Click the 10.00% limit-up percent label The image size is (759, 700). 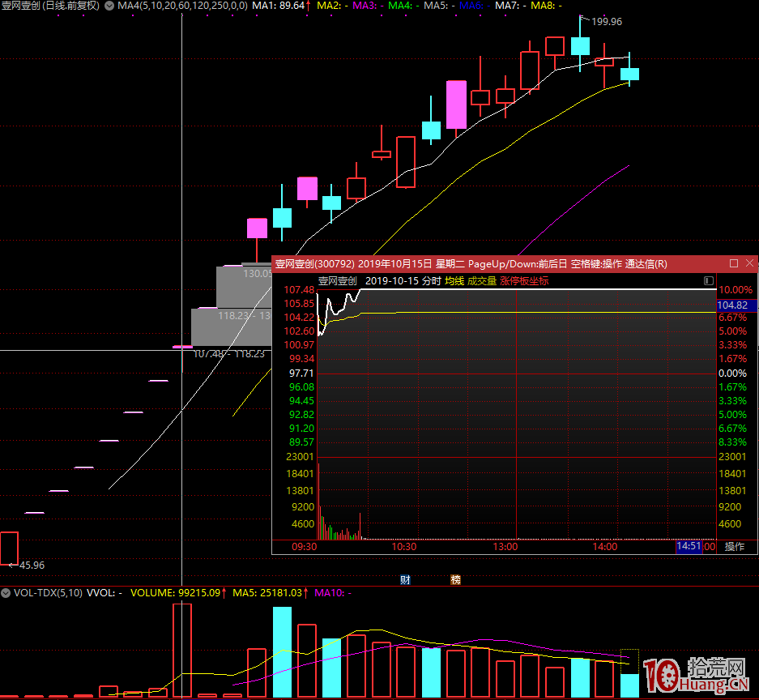pos(736,290)
